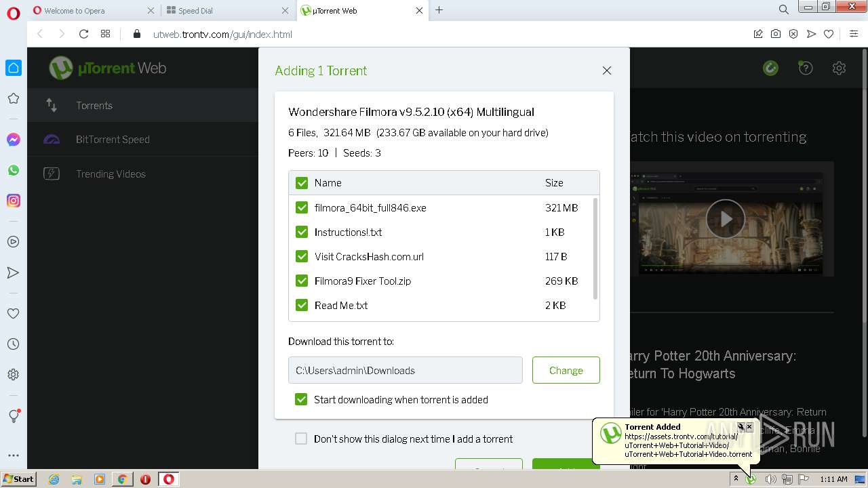
Task: Open Speed Dial grid icon in toolbar
Action: coord(106,34)
